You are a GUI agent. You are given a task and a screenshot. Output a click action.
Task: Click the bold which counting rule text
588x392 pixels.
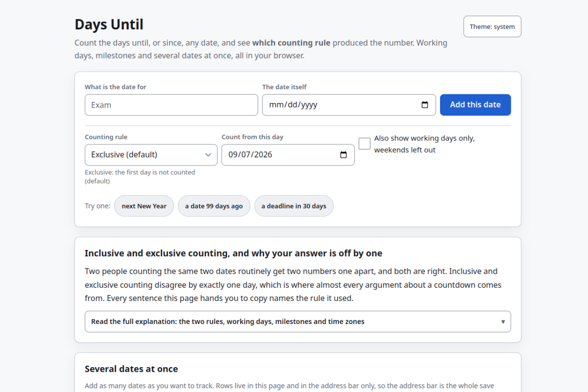(291, 43)
